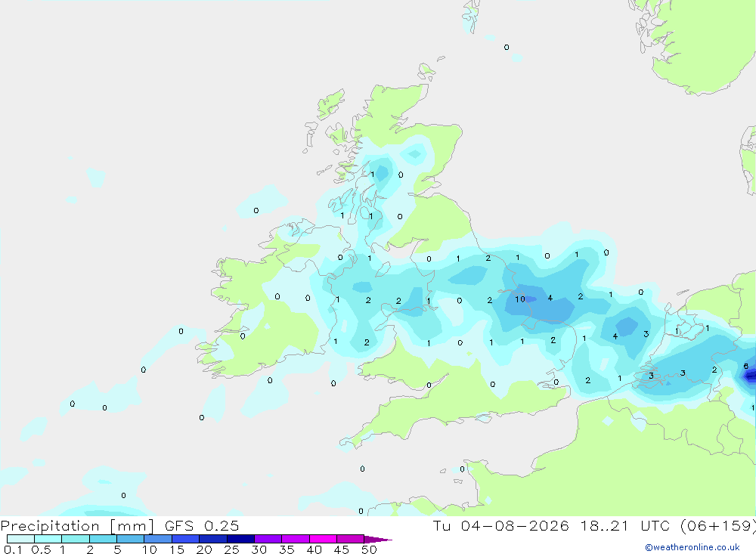Click the "20" legend scale label
756x554 pixels.
[204, 549]
